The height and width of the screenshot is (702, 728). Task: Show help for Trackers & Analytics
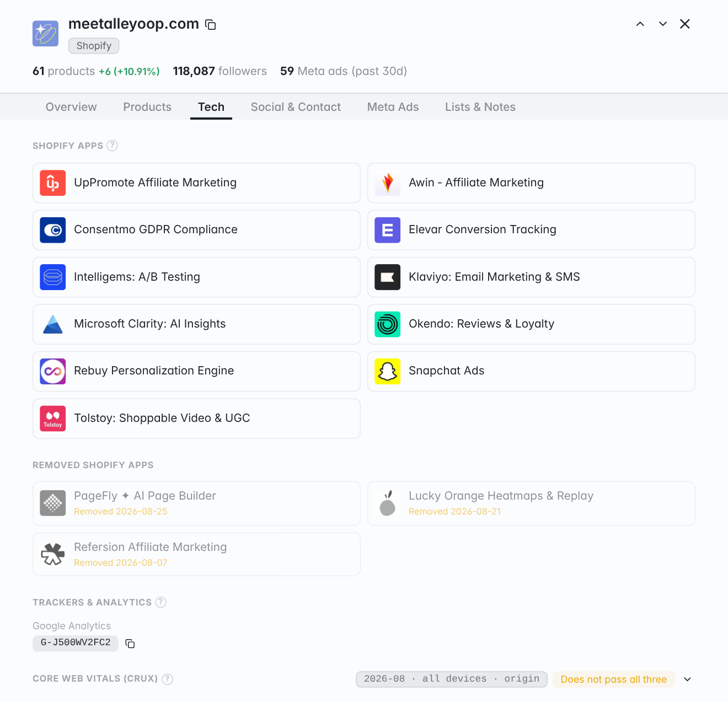click(x=161, y=602)
